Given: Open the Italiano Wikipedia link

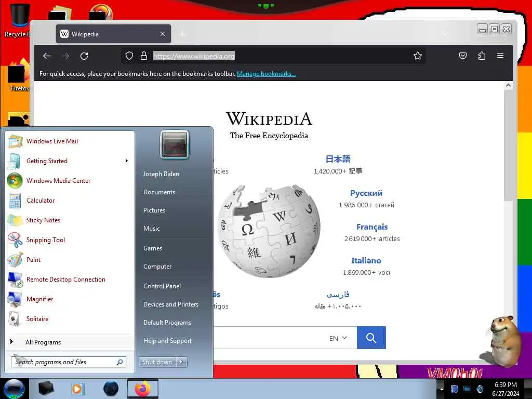Looking at the screenshot, I should [366, 261].
